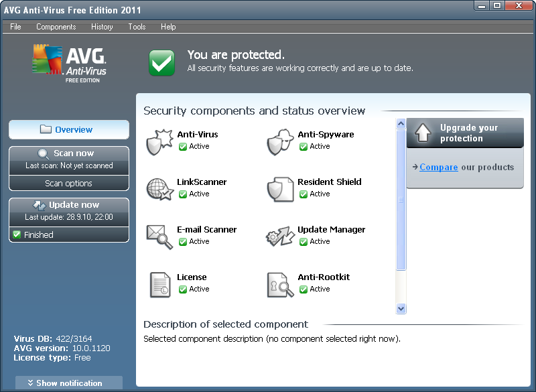This screenshot has height=392, width=536.
Task: Click the License type Free text
Action: pos(52,358)
